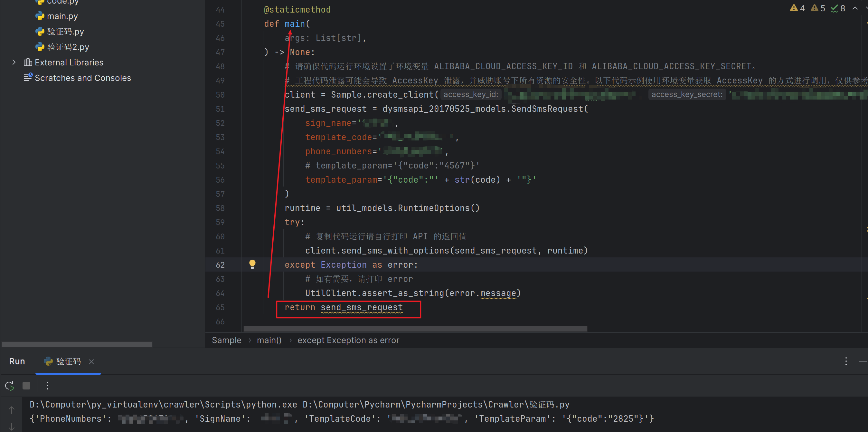Open more actions menu beside Stop button
Screen dimensions: 868x432
click(x=48, y=386)
